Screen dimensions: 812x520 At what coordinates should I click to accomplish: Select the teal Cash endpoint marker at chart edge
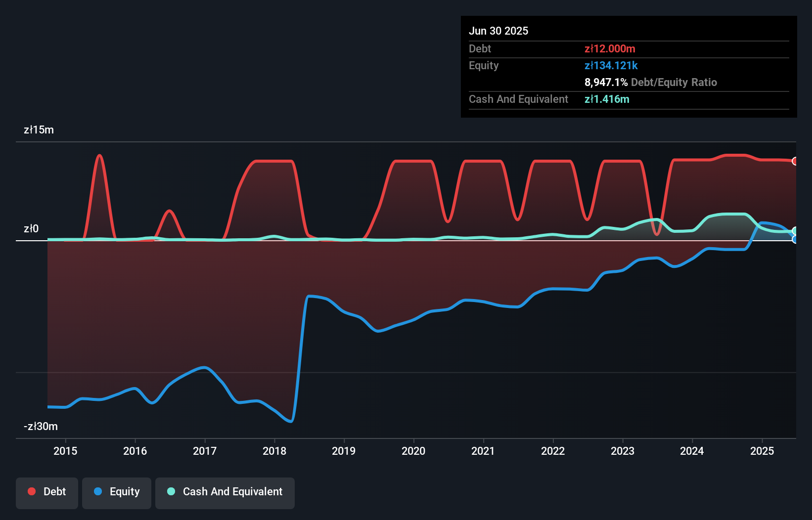[x=795, y=230]
